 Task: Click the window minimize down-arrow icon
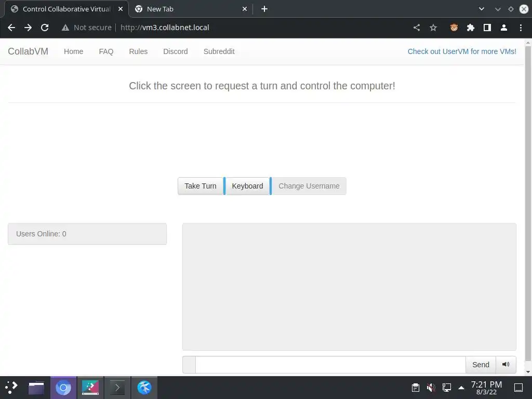498,9
